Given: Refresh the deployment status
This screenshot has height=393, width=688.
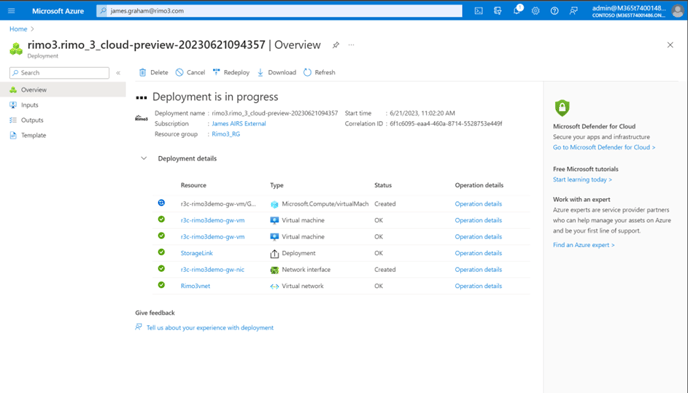Looking at the screenshot, I should 319,72.
